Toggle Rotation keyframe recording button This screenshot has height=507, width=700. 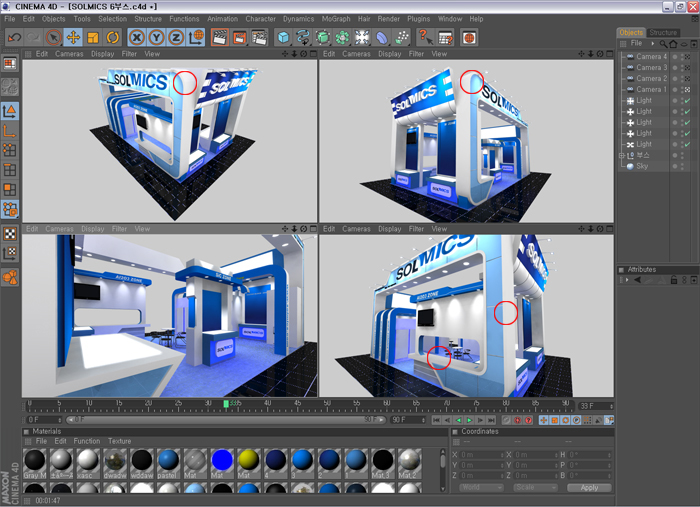(565, 420)
